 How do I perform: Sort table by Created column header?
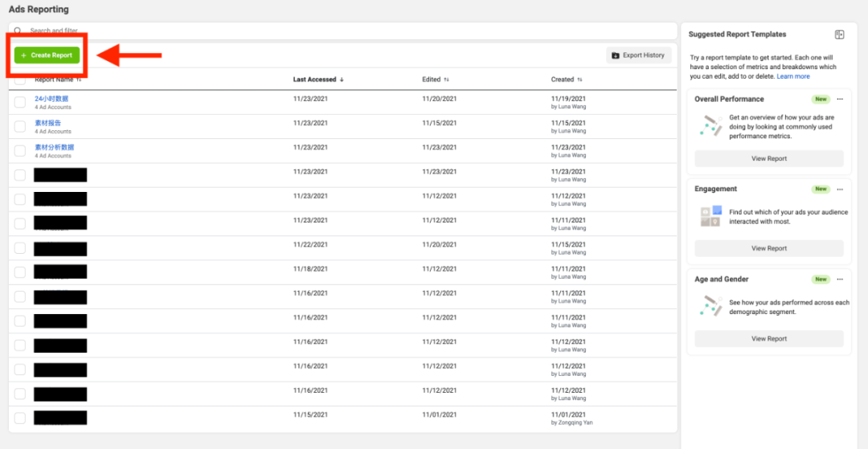click(x=563, y=80)
